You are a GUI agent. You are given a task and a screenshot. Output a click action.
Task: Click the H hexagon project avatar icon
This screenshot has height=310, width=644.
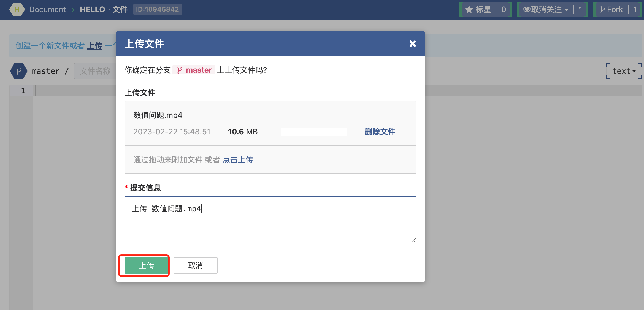(x=17, y=9)
